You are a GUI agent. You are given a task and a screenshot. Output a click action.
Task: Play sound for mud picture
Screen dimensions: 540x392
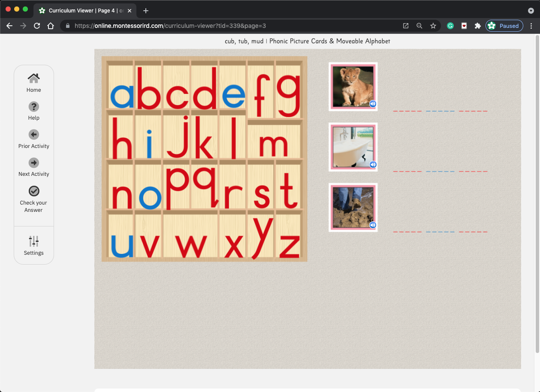click(373, 225)
